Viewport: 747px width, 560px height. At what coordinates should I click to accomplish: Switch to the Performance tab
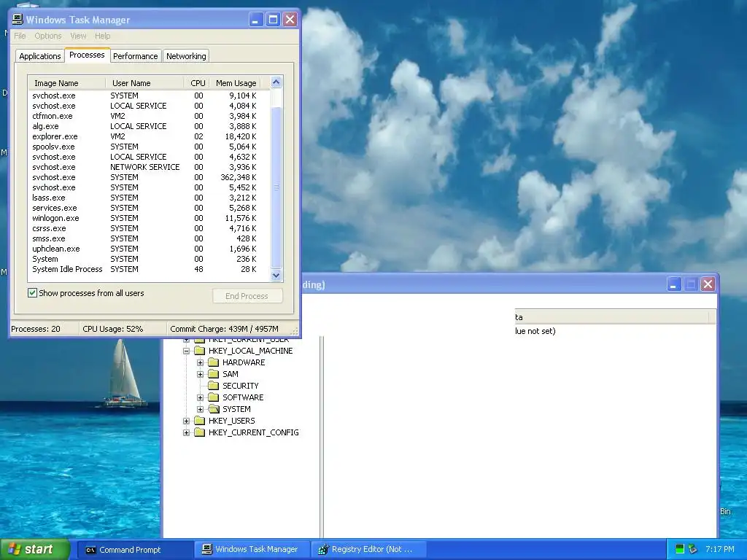point(135,56)
